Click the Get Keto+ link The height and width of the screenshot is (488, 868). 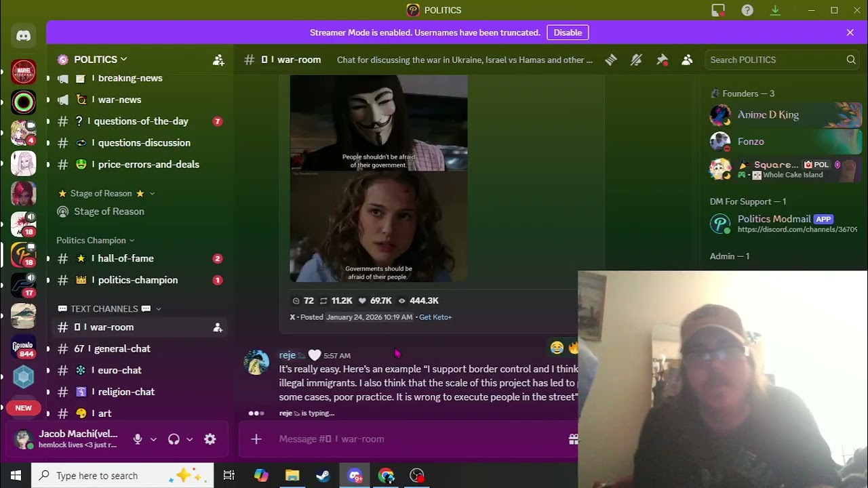[x=435, y=317]
